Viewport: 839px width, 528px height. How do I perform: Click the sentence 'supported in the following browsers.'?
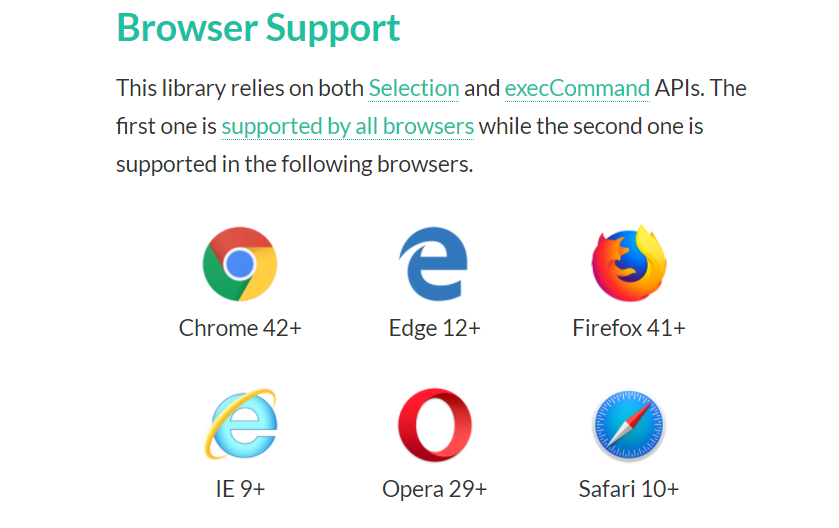click(x=295, y=165)
